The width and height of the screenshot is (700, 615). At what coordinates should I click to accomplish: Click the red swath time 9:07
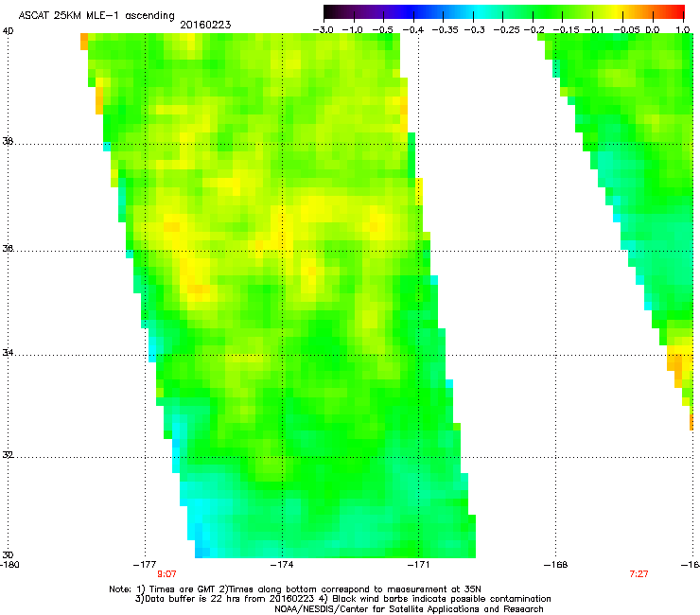166,574
